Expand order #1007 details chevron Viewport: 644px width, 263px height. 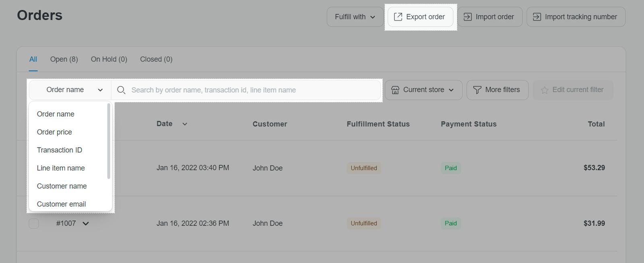pos(86,224)
